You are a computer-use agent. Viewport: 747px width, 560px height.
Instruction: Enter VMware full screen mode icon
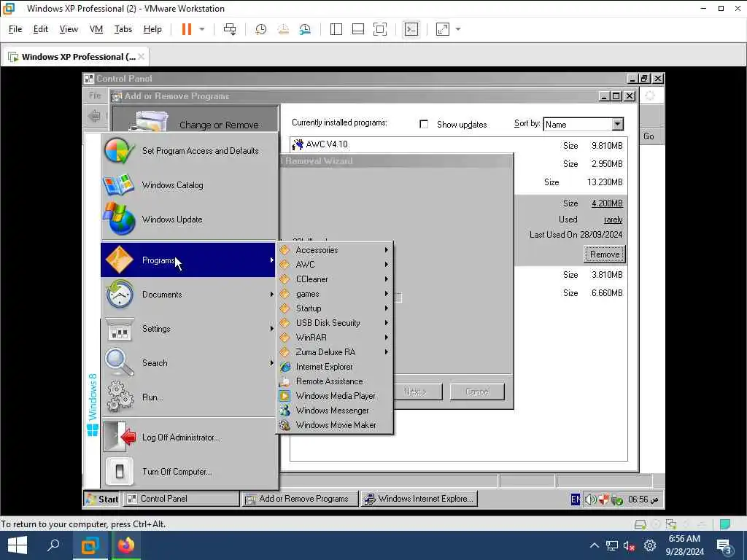click(379, 29)
